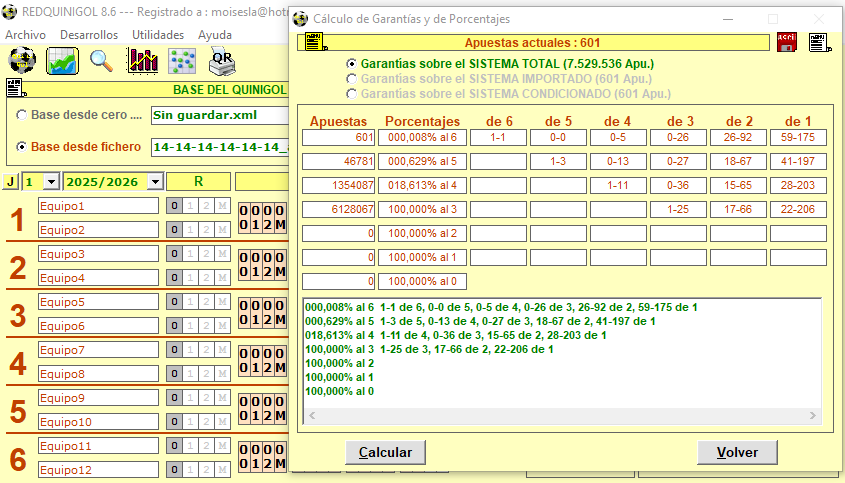Click the J button next to jornada
845x483 pixels.
point(10,182)
